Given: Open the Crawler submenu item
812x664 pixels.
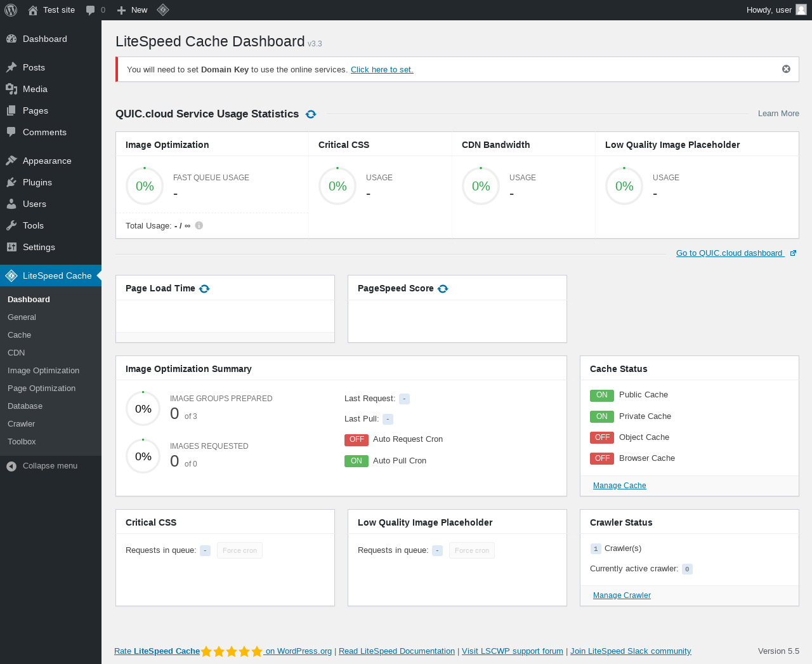Looking at the screenshot, I should 51,424.
